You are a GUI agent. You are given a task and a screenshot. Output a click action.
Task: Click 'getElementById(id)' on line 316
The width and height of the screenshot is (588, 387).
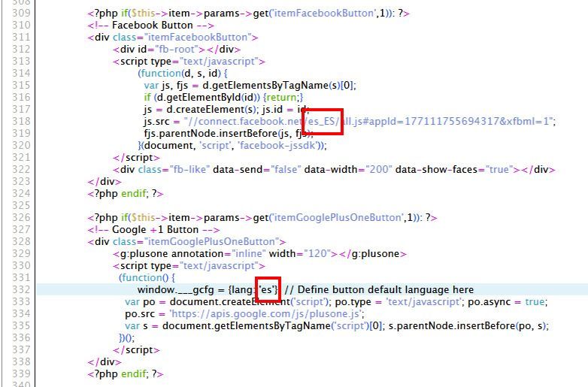pyautogui.click(x=211, y=98)
